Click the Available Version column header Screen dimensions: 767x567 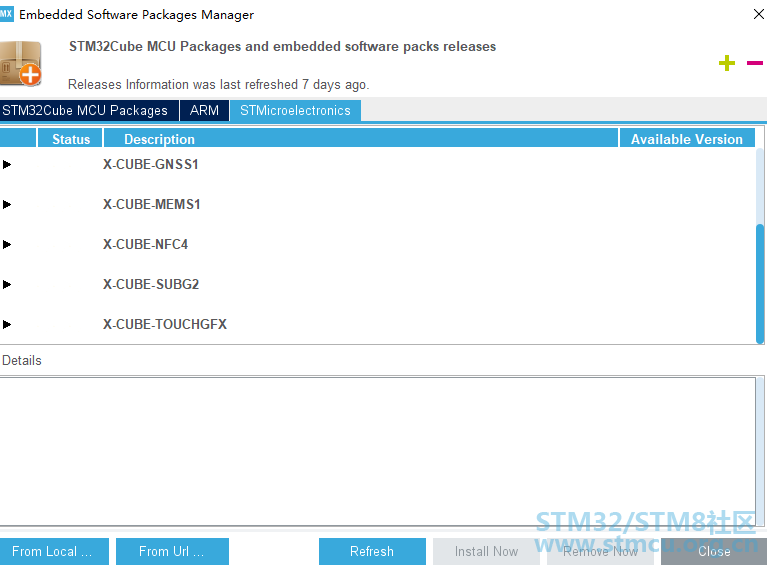point(687,139)
